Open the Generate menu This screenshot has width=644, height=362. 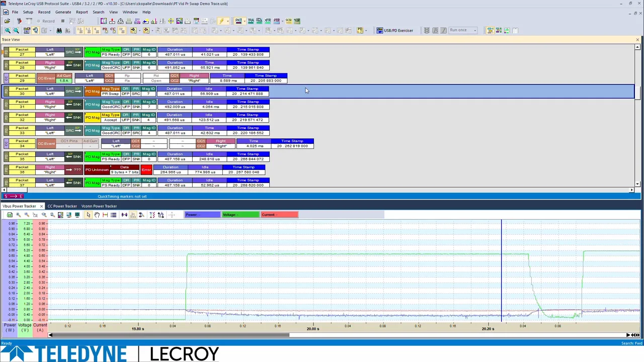coord(63,12)
